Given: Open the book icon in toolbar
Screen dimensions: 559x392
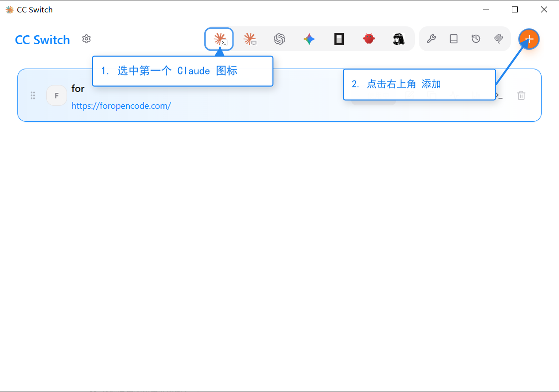Looking at the screenshot, I should point(454,38).
